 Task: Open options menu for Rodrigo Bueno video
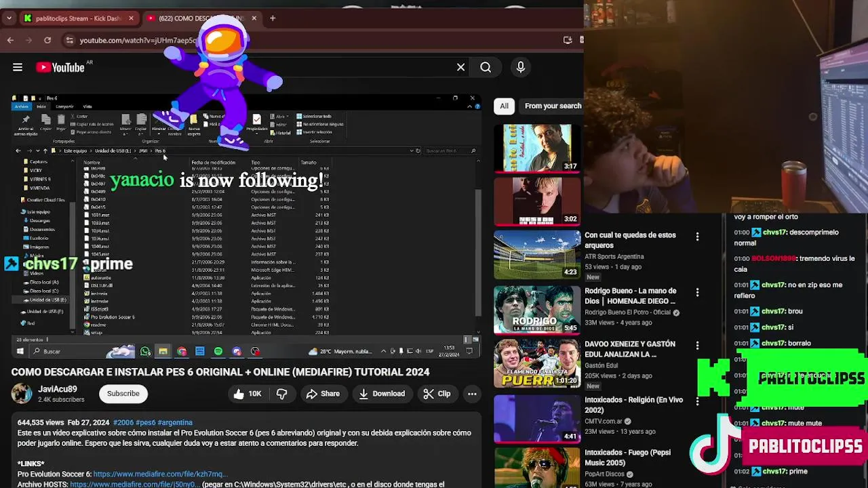pos(697,292)
